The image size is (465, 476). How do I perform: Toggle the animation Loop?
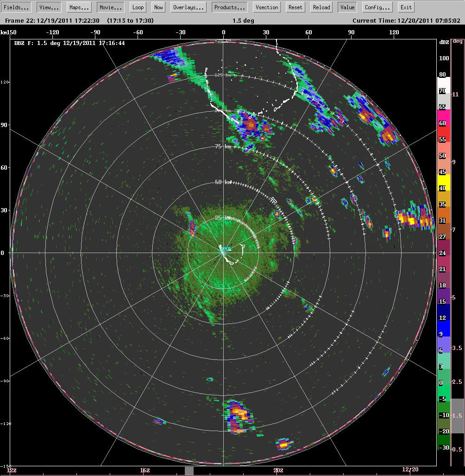pyautogui.click(x=138, y=7)
